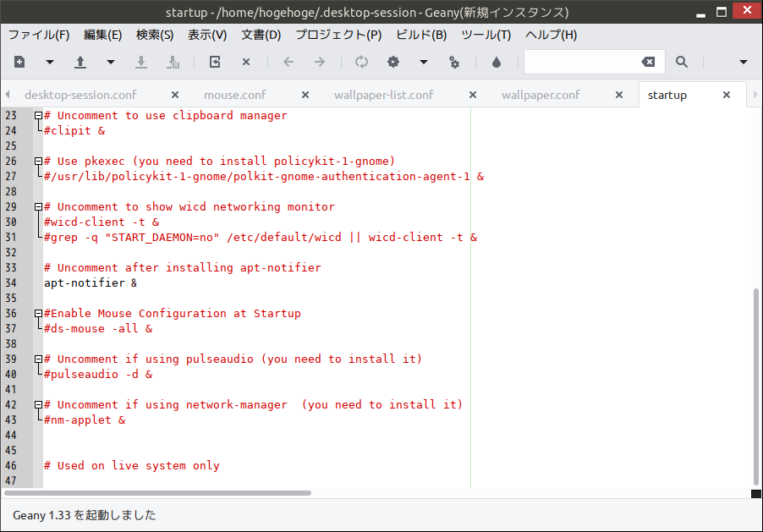
Task: Click the save all files icon
Action: click(x=173, y=62)
